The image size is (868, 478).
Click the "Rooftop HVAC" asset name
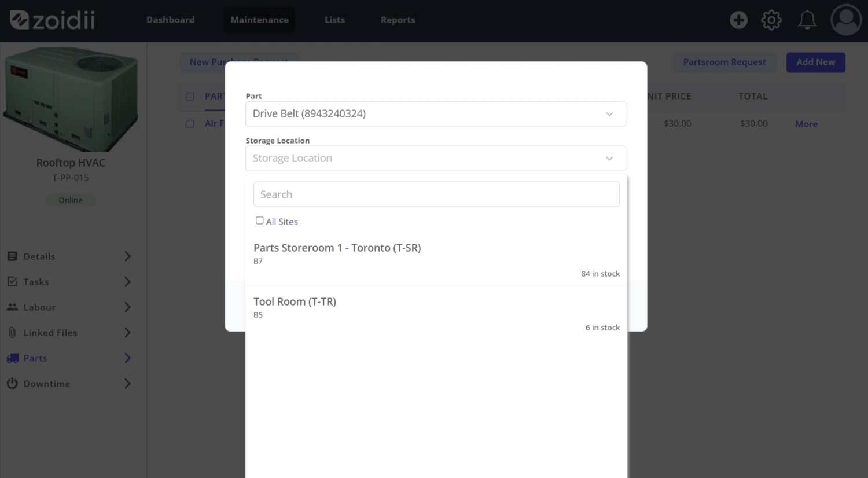pos(71,163)
